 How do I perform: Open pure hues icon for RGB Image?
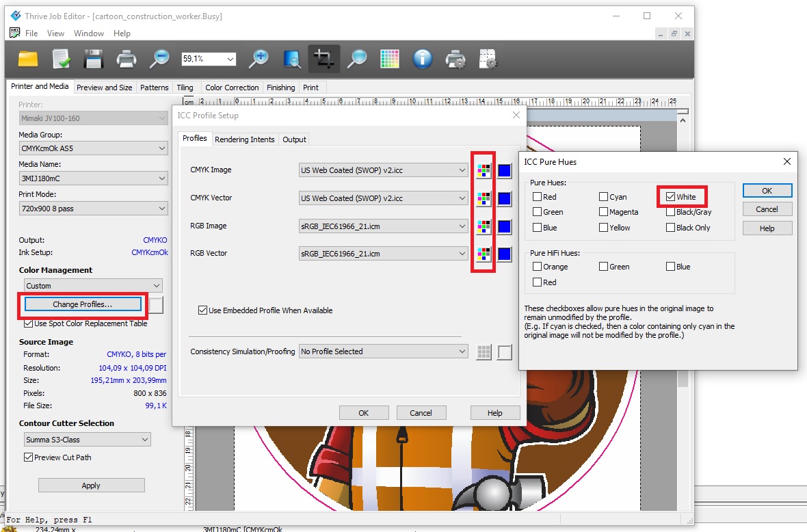(484, 226)
